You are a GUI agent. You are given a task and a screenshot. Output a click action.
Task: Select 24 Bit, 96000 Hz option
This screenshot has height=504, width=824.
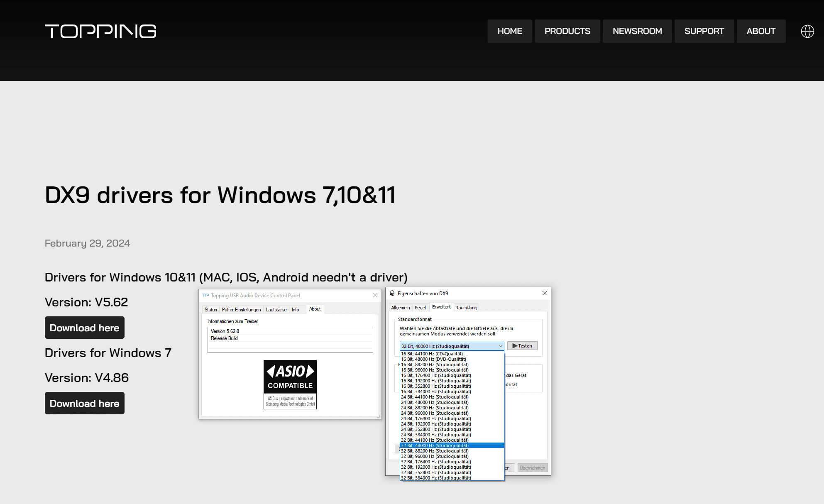[452, 413]
